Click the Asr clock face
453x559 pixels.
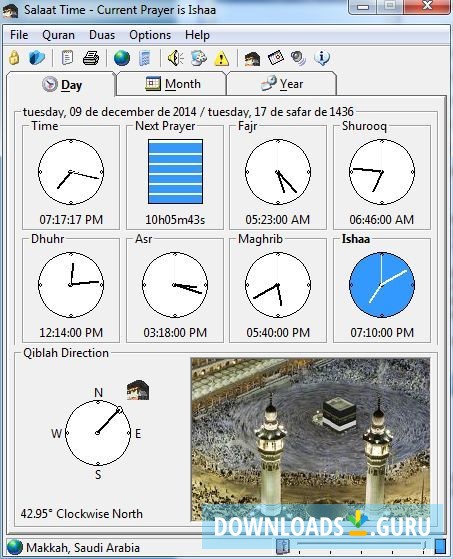coord(175,285)
